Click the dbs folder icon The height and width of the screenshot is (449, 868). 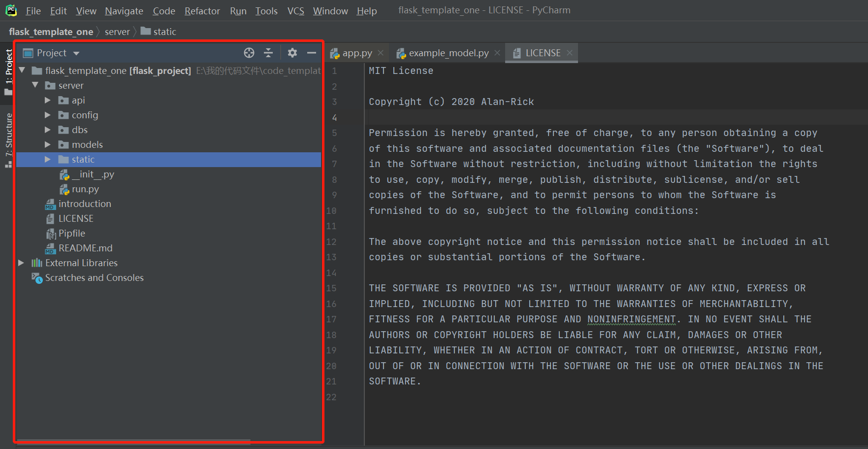click(64, 130)
